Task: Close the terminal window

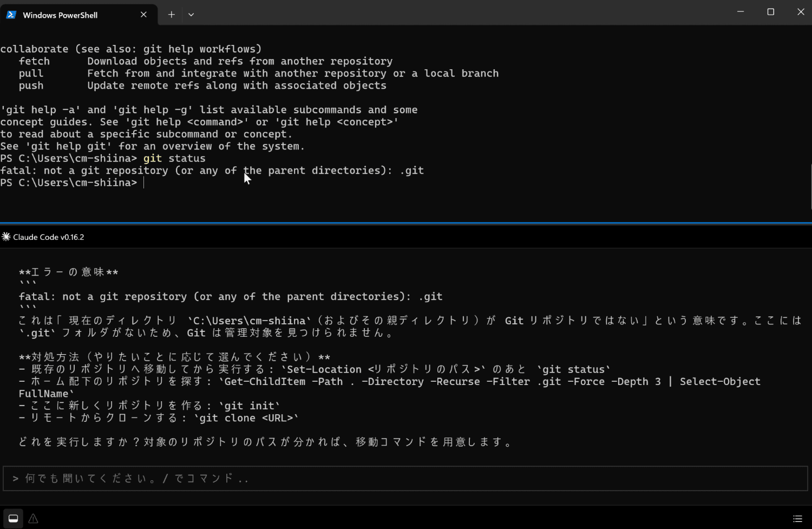Action: click(x=801, y=12)
